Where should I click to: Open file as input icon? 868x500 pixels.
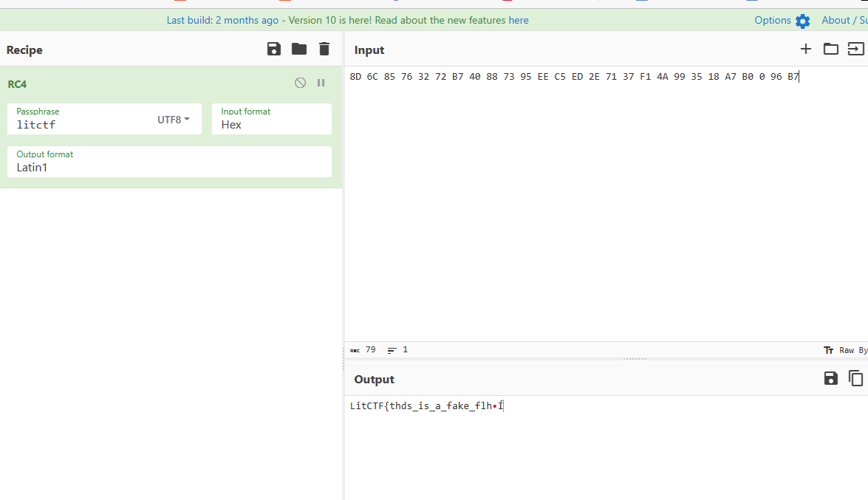pyautogui.click(x=855, y=49)
